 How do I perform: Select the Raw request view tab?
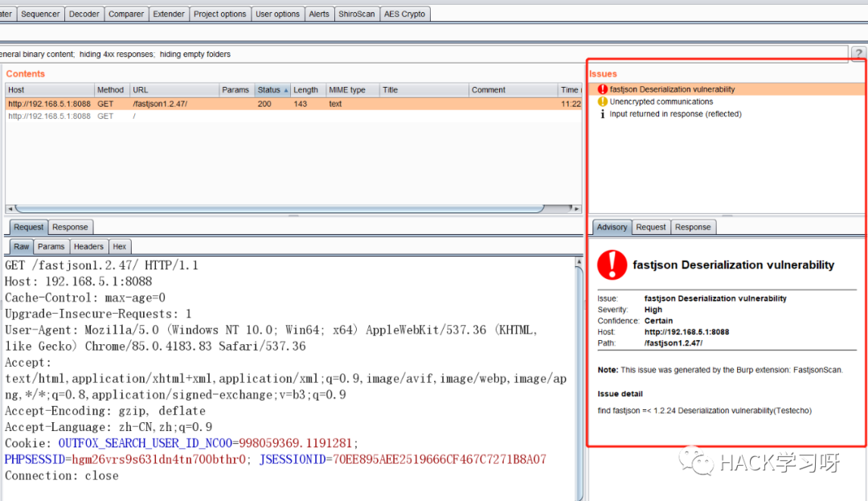pos(22,246)
